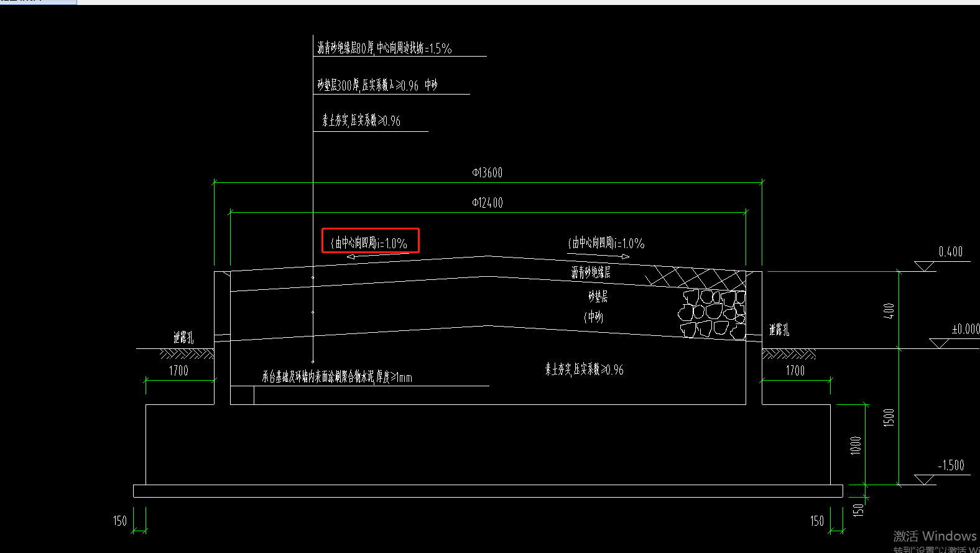The image size is (980, 553).
Task: Select the right 1700 dimension text
Action: (x=795, y=371)
